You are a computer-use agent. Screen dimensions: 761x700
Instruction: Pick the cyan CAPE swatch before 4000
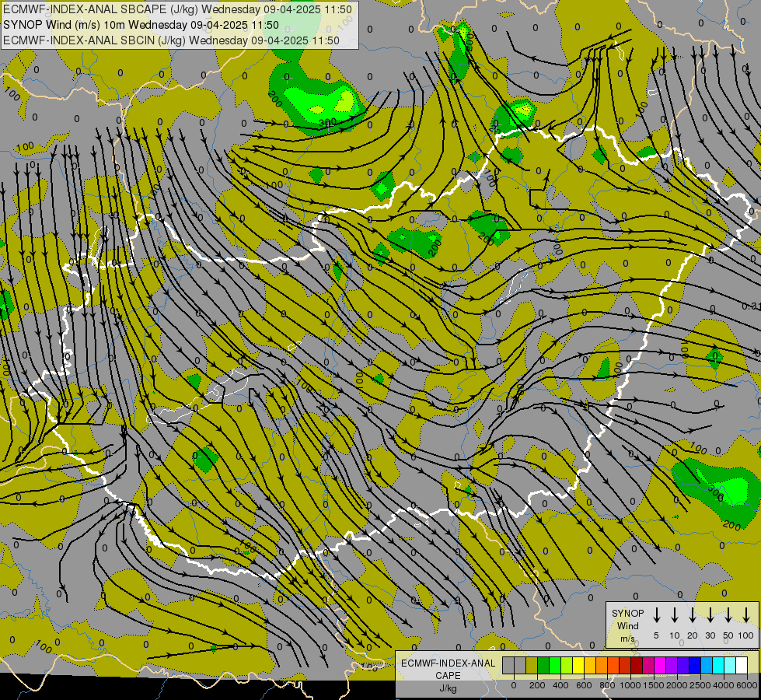click(718, 665)
